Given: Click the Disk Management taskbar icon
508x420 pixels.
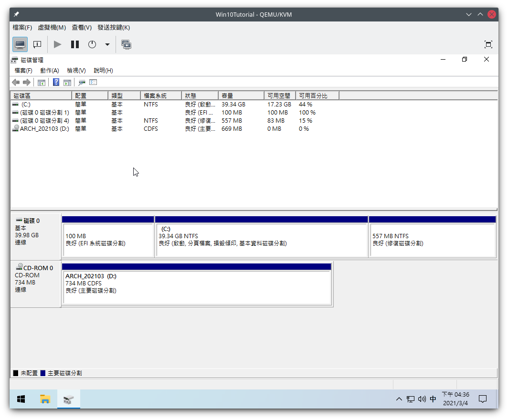Looking at the screenshot, I should click(x=69, y=399).
